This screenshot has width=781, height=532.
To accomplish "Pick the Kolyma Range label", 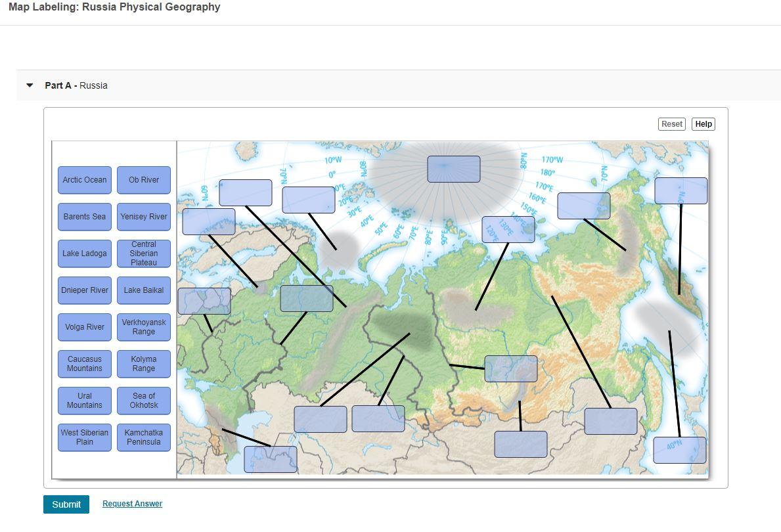I will (x=144, y=364).
